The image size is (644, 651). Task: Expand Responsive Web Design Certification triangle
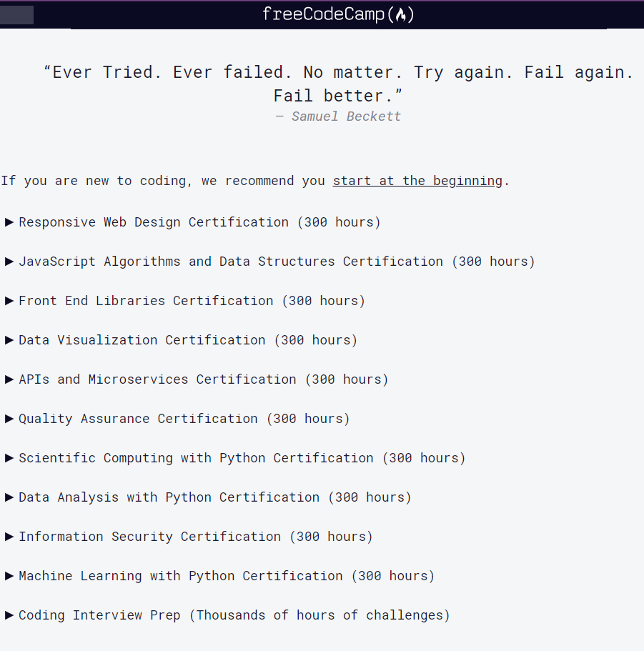9,222
